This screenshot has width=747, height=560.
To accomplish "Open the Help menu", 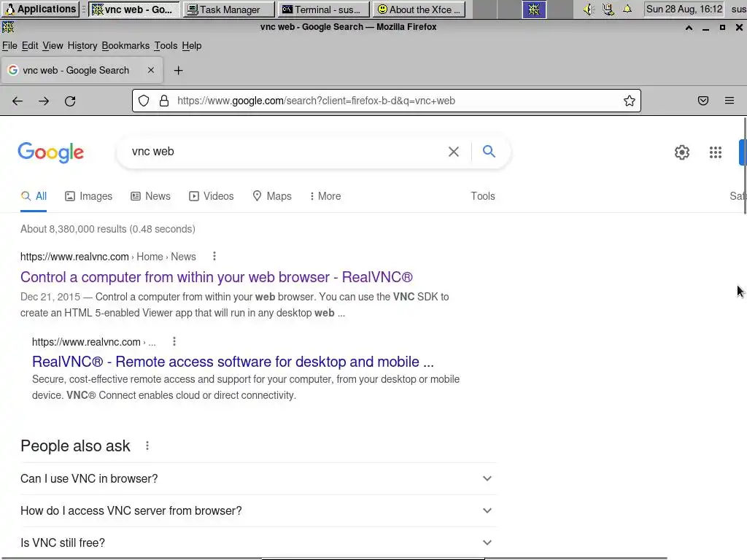I will (x=192, y=46).
